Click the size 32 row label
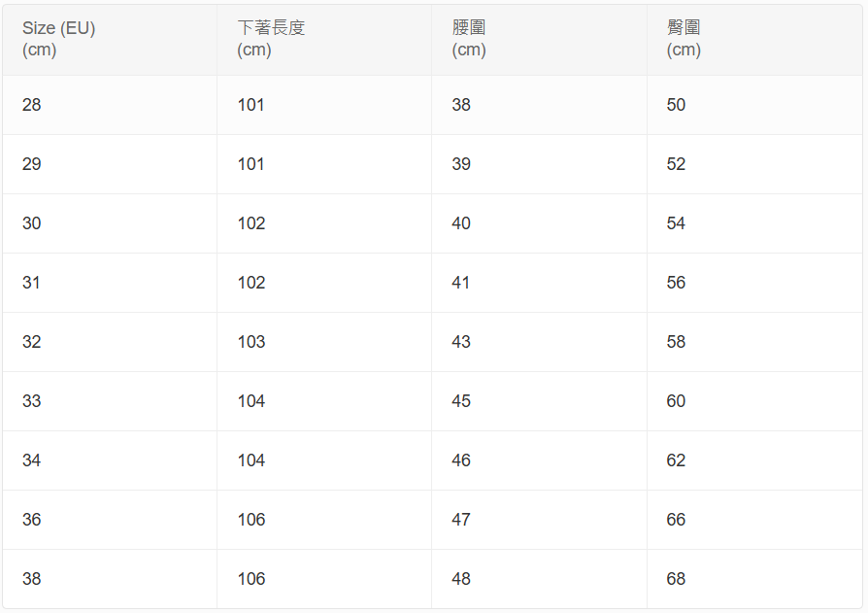The width and height of the screenshot is (868, 613). (32, 342)
